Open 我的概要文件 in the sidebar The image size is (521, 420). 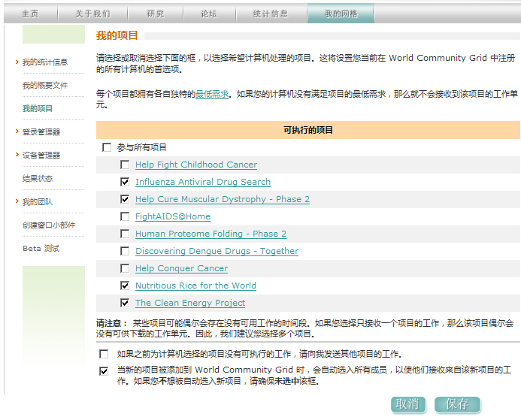click(45, 86)
